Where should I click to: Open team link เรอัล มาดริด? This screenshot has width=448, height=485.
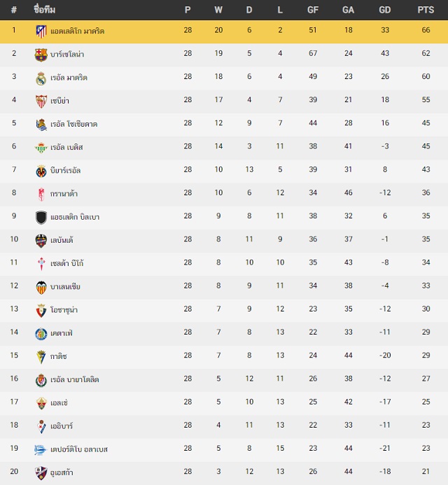click(69, 78)
